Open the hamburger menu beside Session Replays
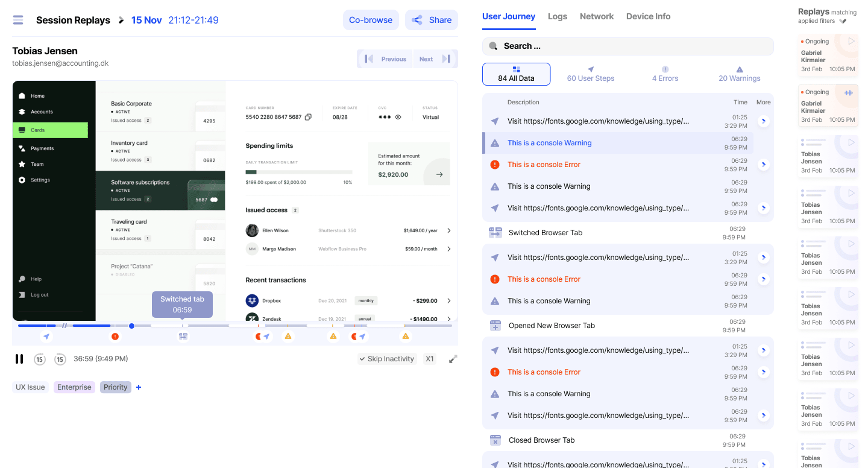Viewport: 868px width, 468px height. tap(18, 20)
